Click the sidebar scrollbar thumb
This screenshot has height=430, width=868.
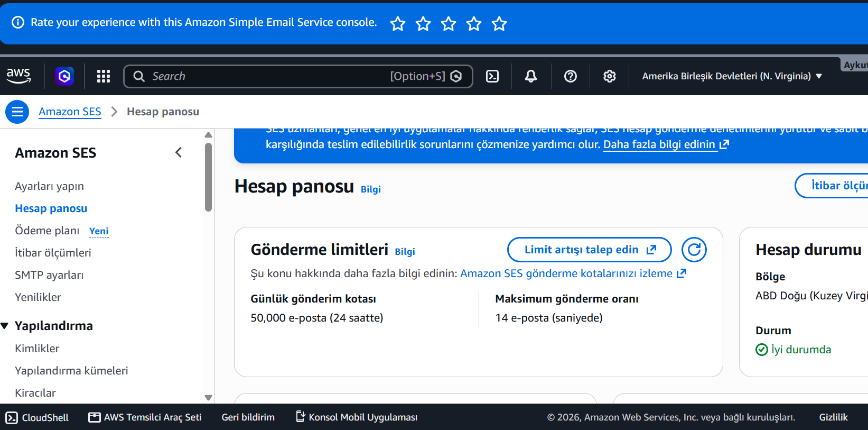click(208, 177)
